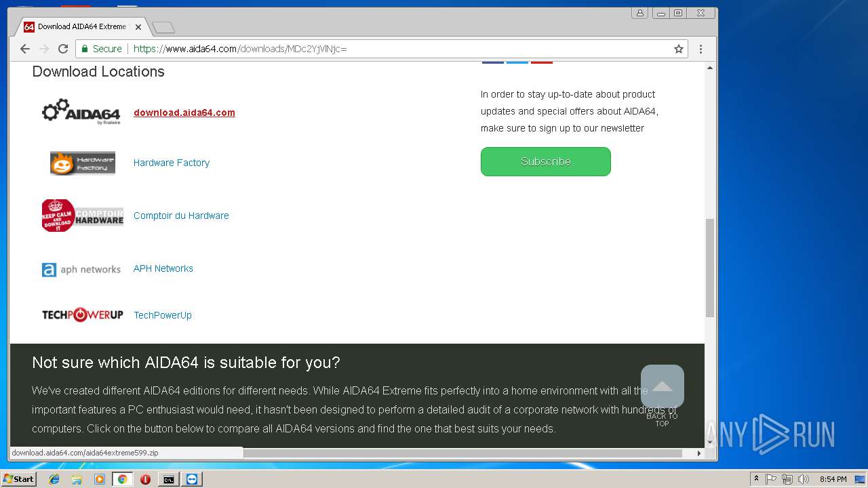The height and width of the screenshot is (488, 868).
Task: Show hidden tray icons arrow
Action: click(756, 479)
